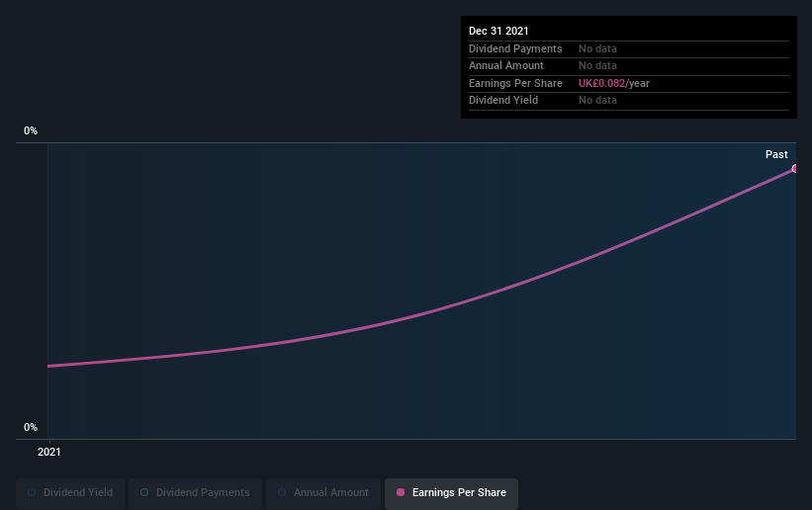Viewport: 812px width, 510px height.
Task: Click the Earnings Per Share row label in the tooltip
Action: coord(515,83)
